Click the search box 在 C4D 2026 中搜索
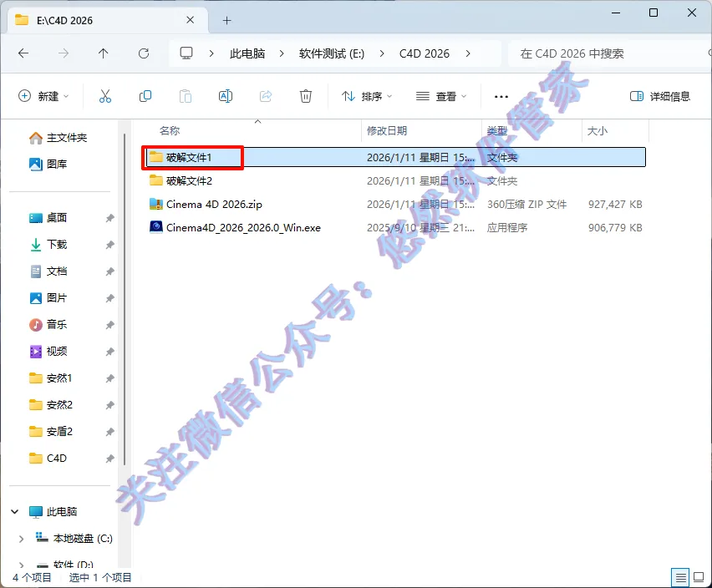The image size is (712, 588). click(x=608, y=53)
